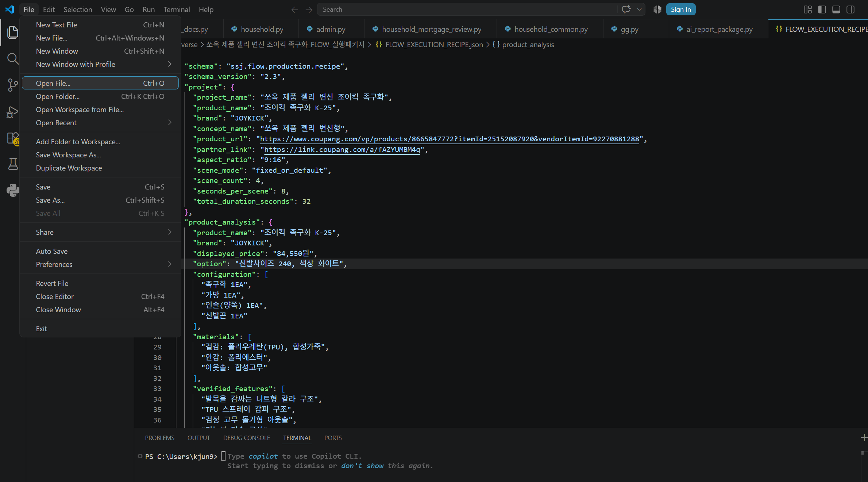This screenshot has width=868, height=482.
Task: Open the Edit menu
Action: [49, 9]
